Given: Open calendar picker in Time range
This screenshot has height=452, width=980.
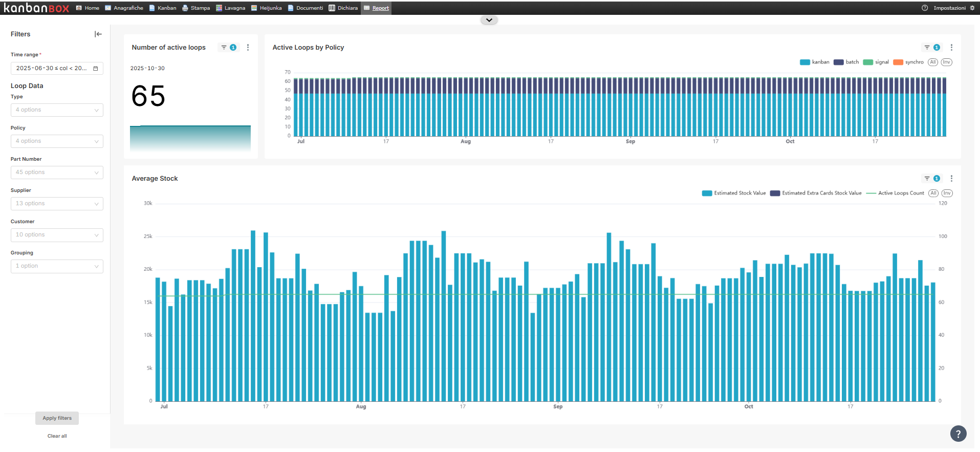Looking at the screenshot, I should [x=95, y=69].
